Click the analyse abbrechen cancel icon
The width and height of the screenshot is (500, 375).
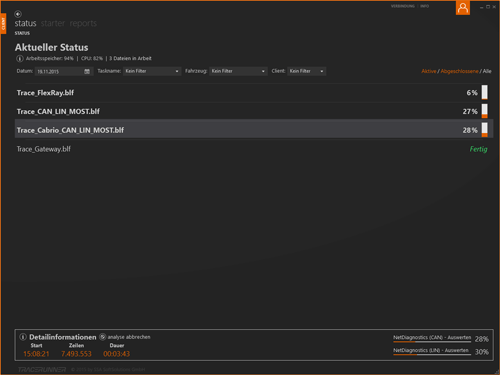tap(103, 337)
